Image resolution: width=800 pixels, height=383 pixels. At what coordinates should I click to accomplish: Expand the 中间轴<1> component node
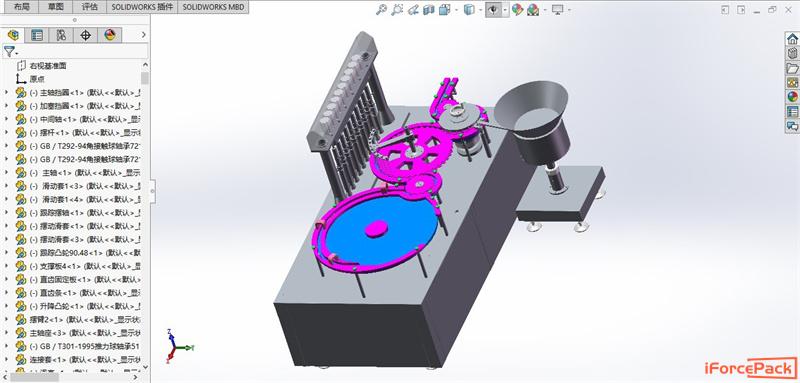click(x=6, y=119)
